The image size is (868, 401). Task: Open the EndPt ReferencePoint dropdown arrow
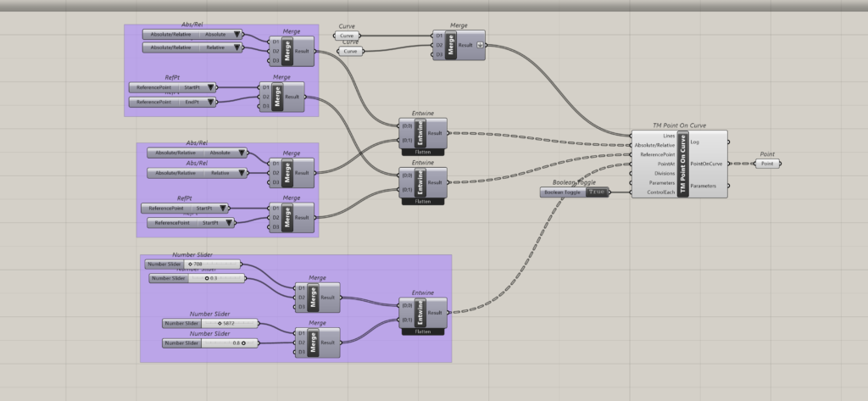[x=211, y=102]
